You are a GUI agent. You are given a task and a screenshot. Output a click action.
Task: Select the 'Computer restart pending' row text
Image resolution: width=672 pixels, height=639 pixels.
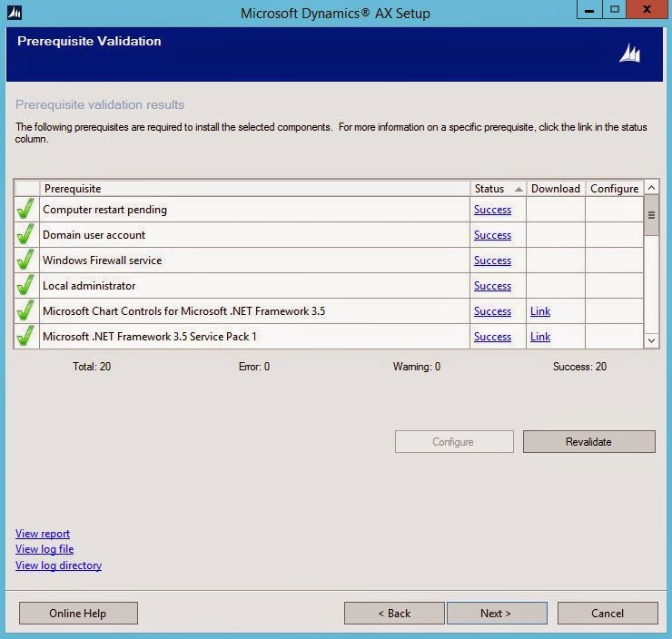coord(104,210)
